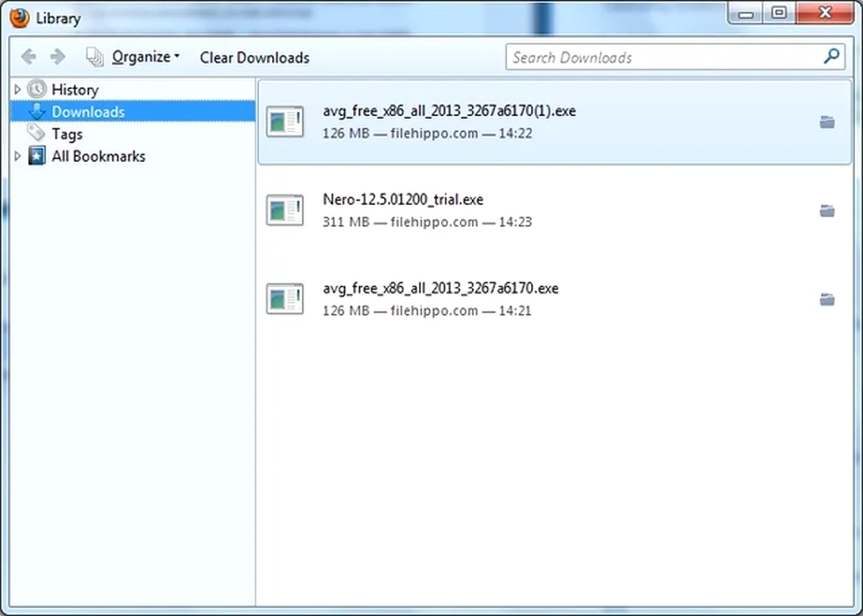This screenshot has height=616, width=863.
Task: Expand the All Bookmarks tree node
Action: (x=18, y=157)
